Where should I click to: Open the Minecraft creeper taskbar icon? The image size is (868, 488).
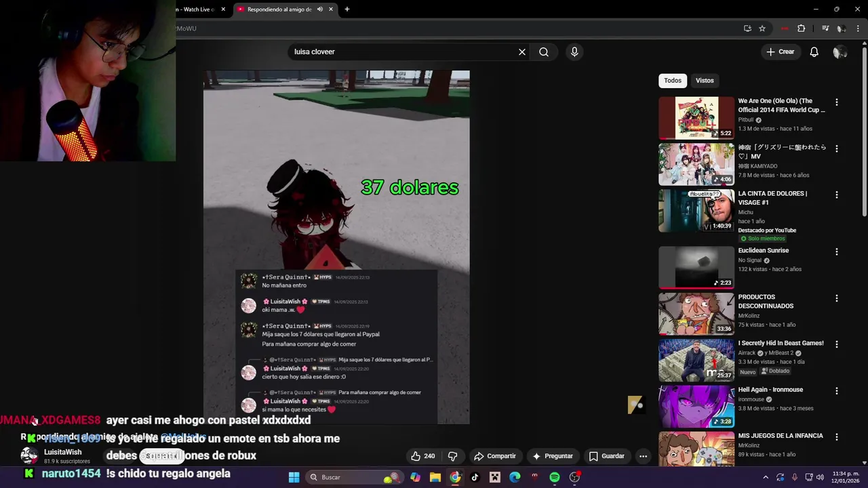pyautogui.click(x=495, y=477)
